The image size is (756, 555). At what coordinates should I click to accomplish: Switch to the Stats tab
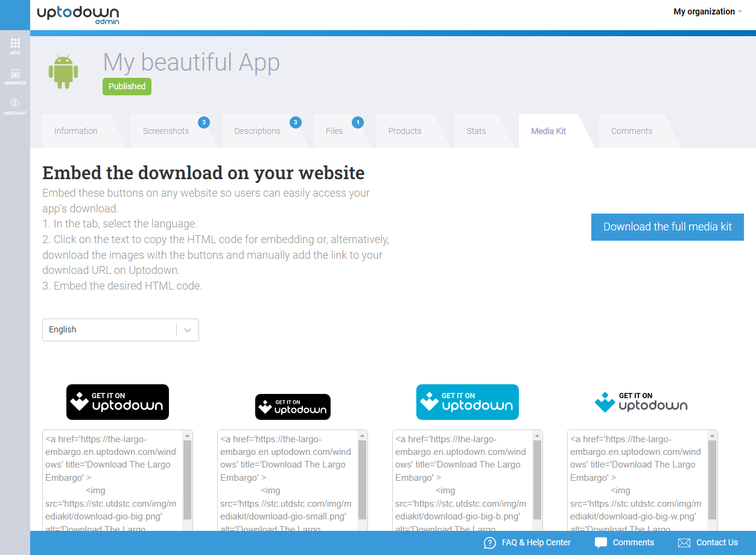click(476, 131)
